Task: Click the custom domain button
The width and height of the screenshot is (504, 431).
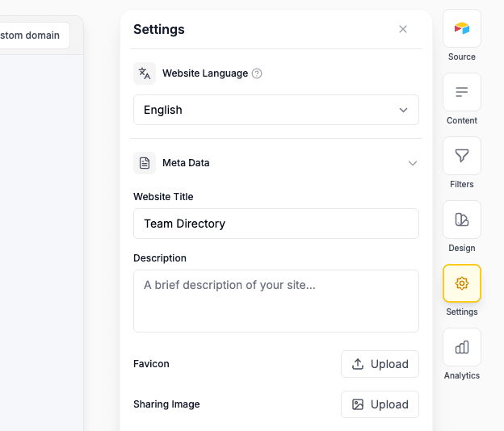Action: coord(35,36)
